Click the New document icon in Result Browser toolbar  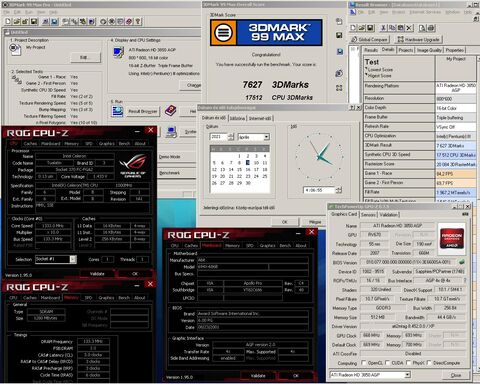click(354, 28)
